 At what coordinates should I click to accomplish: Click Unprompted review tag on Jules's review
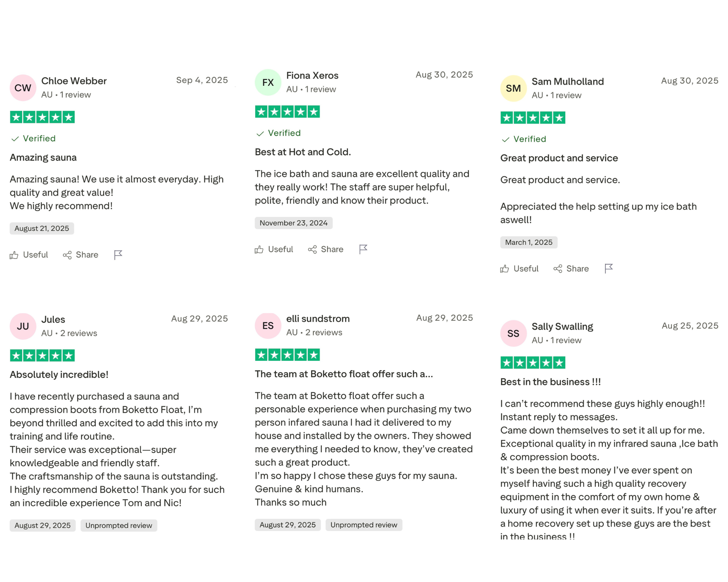tap(119, 525)
